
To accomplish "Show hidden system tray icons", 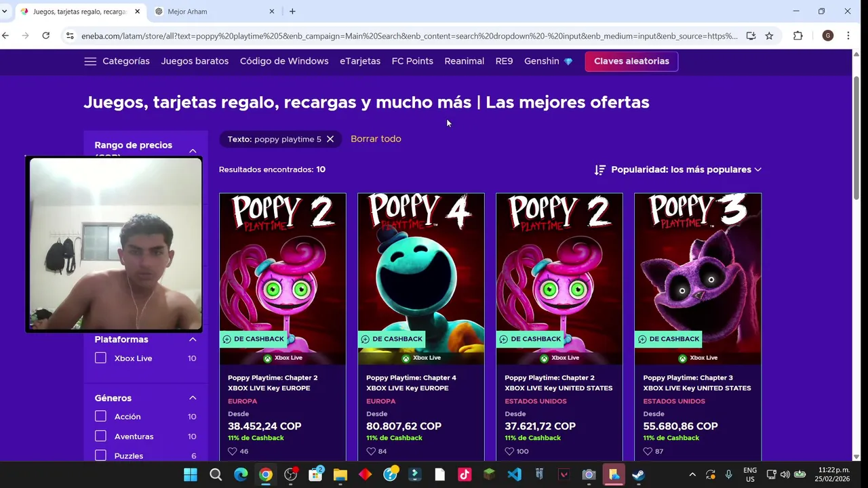I will click(692, 474).
